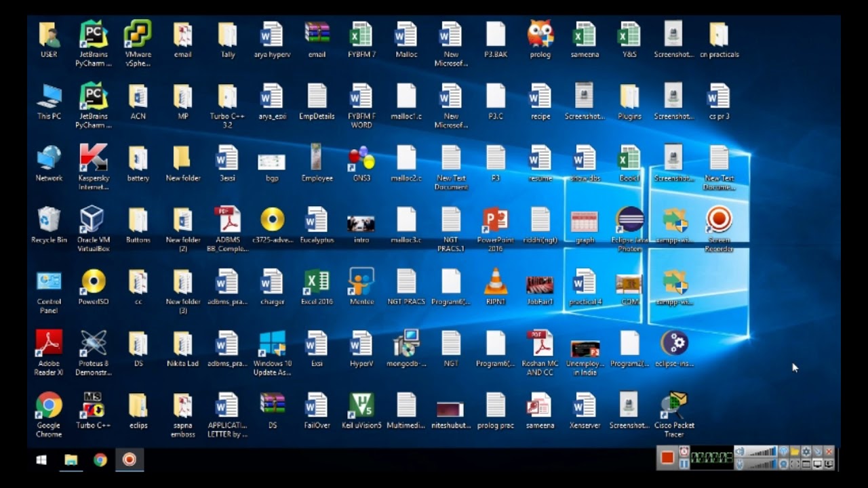Stop recording with the red square button
Screen dimensions: 868x488
click(x=667, y=457)
